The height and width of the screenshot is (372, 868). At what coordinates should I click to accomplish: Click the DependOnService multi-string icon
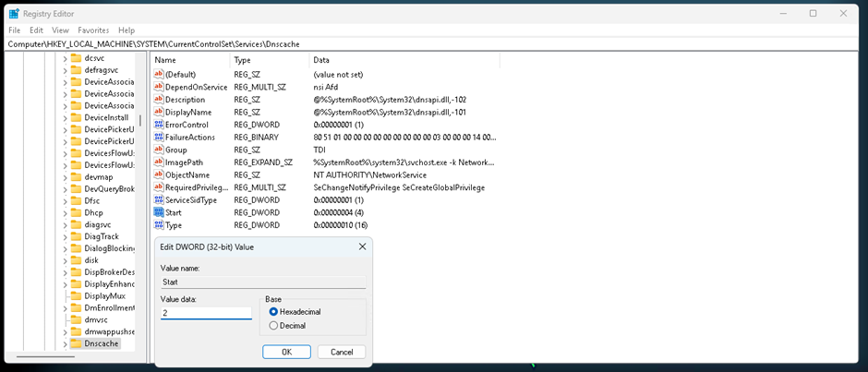point(159,87)
